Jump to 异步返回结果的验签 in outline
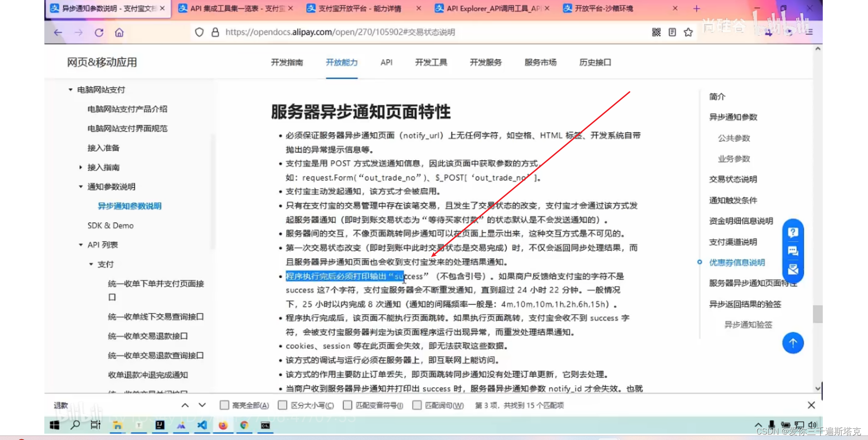Image resolution: width=868 pixels, height=440 pixels. tap(745, 304)
